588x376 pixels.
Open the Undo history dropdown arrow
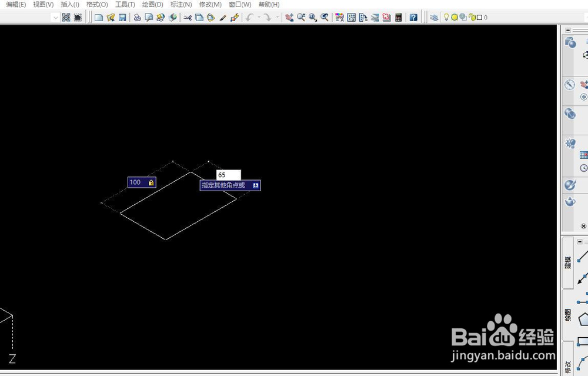[x=259, y=17]
